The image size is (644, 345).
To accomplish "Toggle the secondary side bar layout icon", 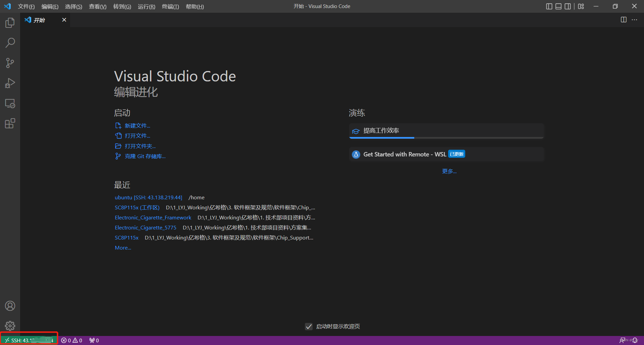I will 568,6.
